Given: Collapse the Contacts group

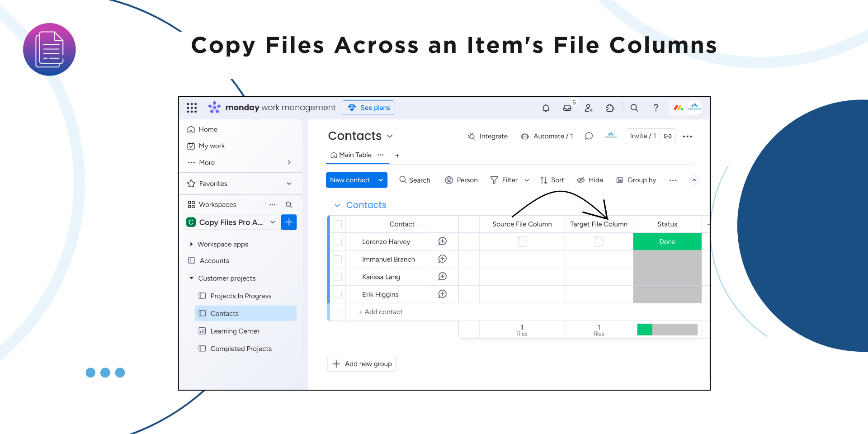Looking at the screenshot, I should (x=337, y=205).
